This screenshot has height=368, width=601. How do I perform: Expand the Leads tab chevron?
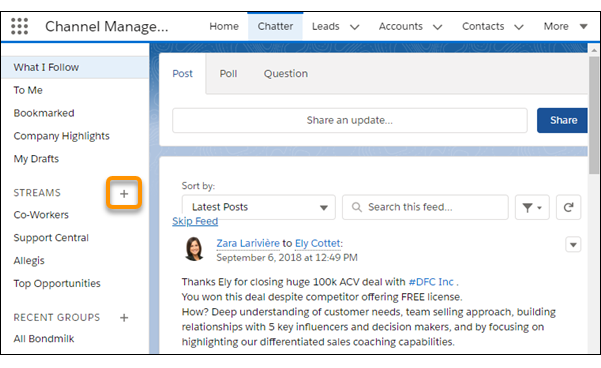355,27
